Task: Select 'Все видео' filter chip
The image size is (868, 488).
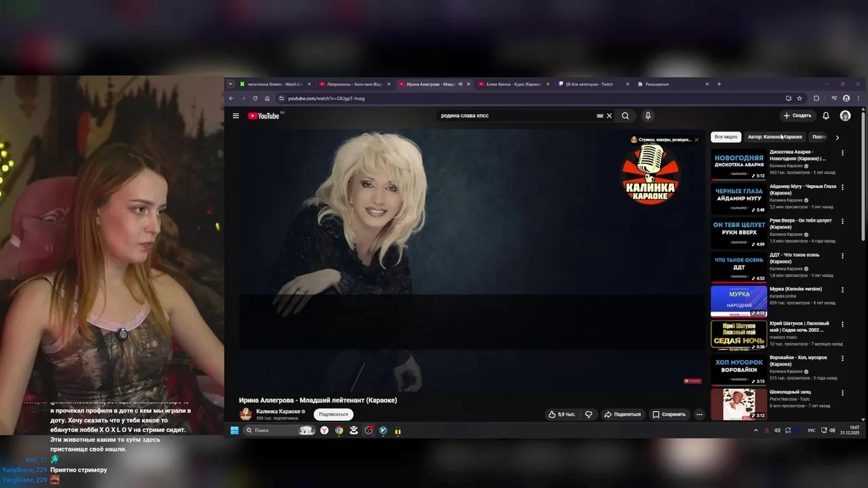Action: (726, 137)
